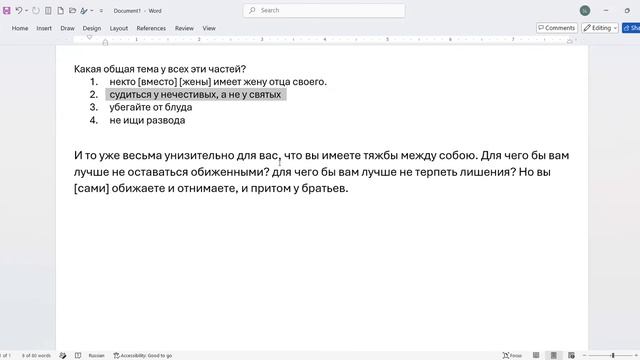Switch to the Draw tab
This screenshot has width=640, height=360.
[x=67, y=28]
